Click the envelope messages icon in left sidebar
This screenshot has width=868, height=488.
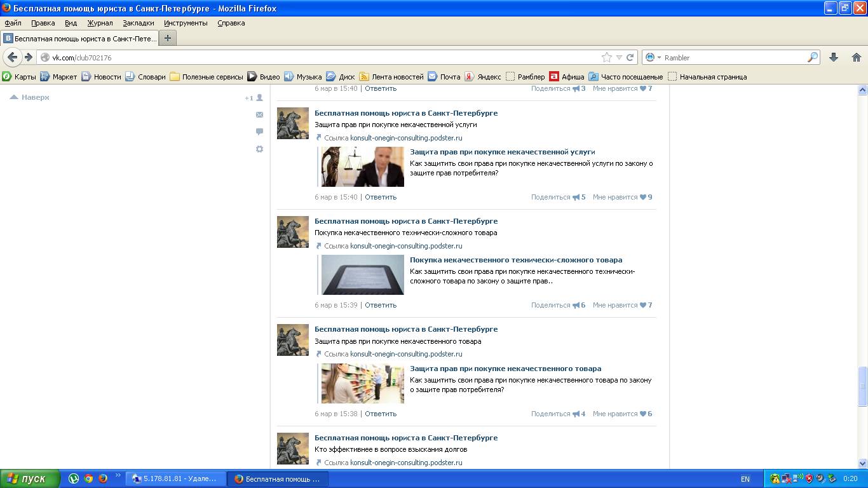pyautogui.click(x=259, y=115)
